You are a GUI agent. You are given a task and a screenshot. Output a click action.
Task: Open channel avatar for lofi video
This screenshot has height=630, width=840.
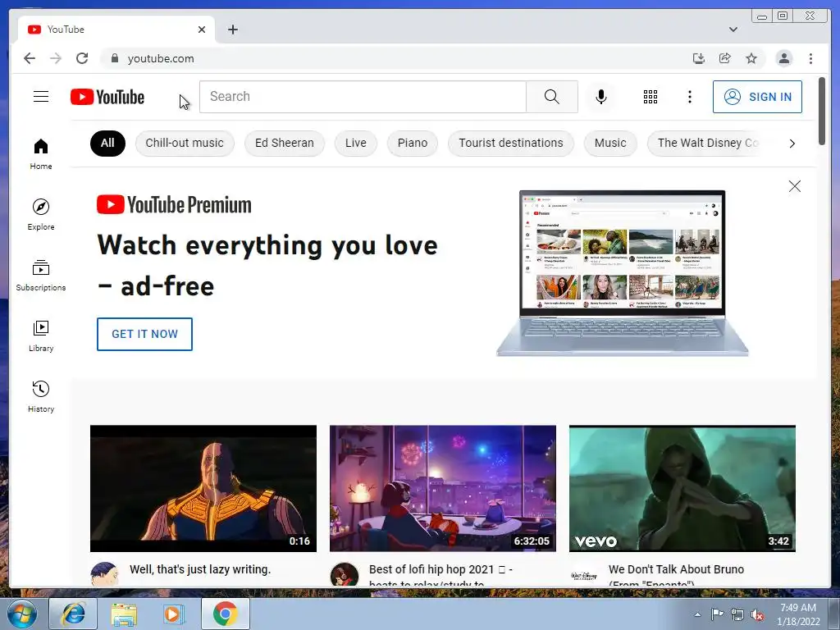[x=344, y=575]
